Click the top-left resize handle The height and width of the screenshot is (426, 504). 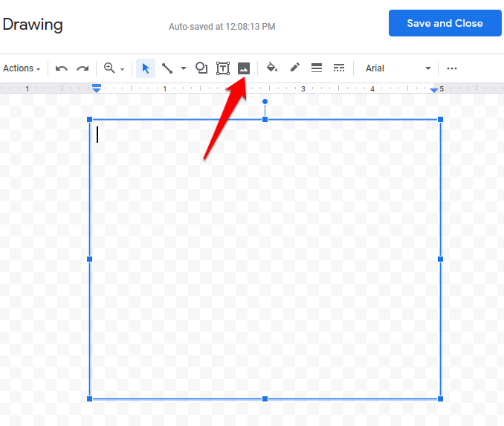(x=90, y=119)
